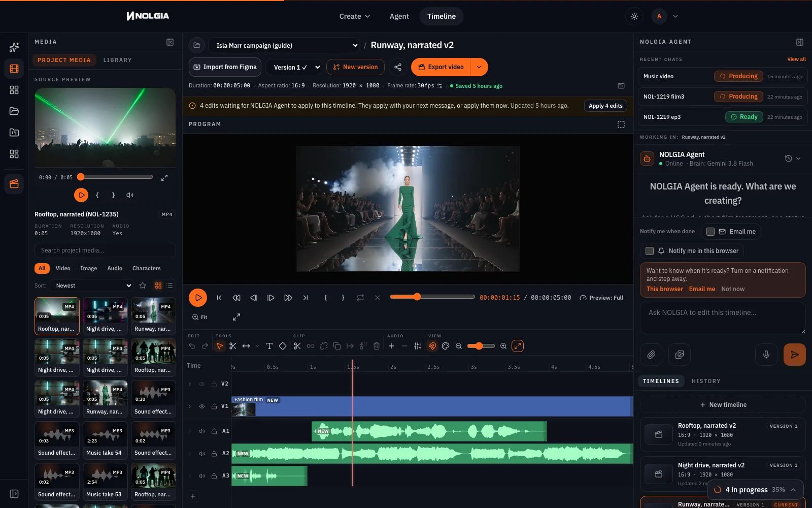The width and height of the screenshot is (812, 508).
Task: Toggle loop playback in program controls
Action: click(x=360, y=298)
